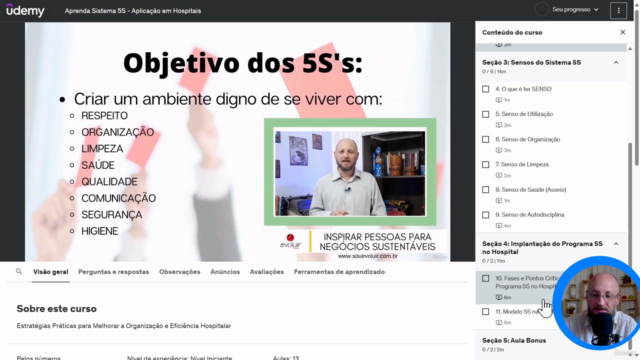The image size is (640, 360).
Task: Switch to Anúncios tab
Action: (225, 272)
